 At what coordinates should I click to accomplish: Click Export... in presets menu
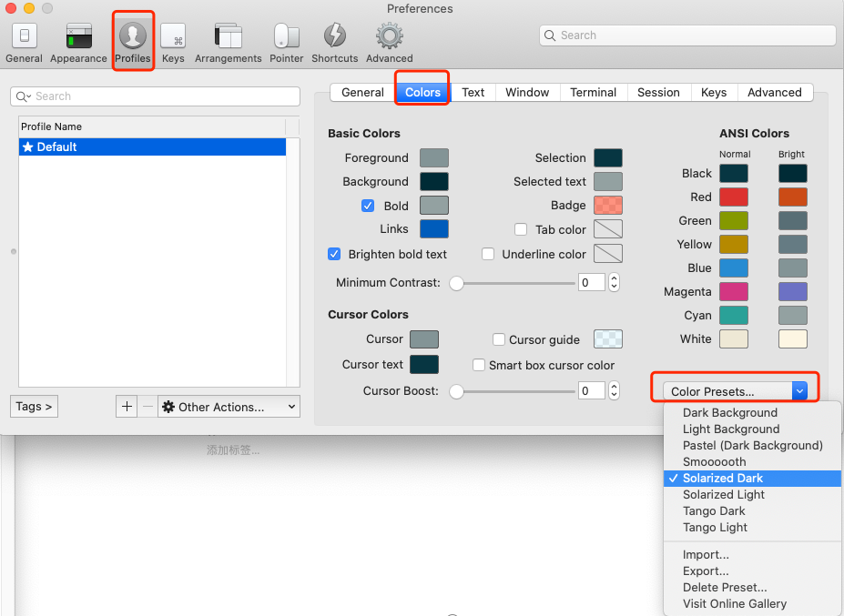click(x=752, y=571)
